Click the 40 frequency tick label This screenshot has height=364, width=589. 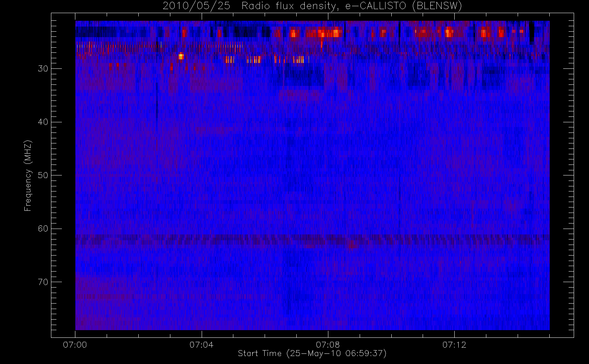(43, 122)
